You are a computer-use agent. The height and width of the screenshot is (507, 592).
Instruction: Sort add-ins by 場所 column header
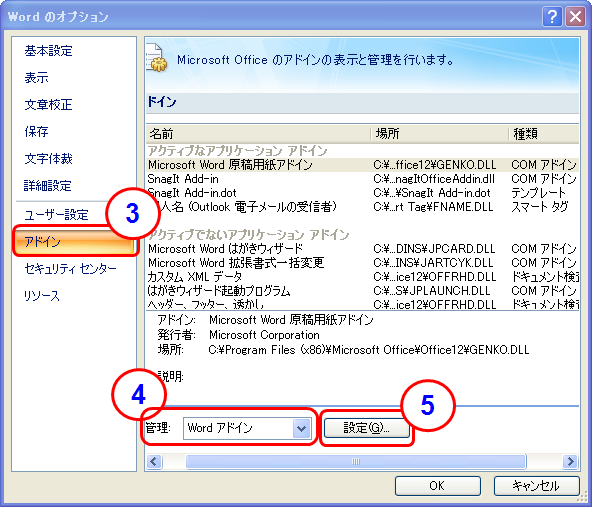pos(439,134)
